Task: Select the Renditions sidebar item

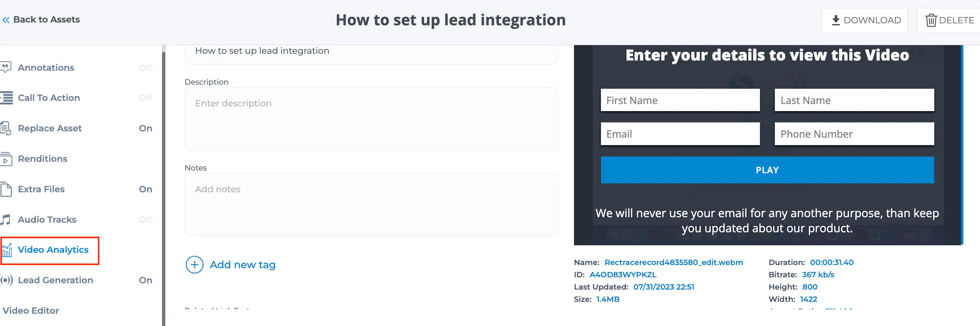Action: point(42,159)
